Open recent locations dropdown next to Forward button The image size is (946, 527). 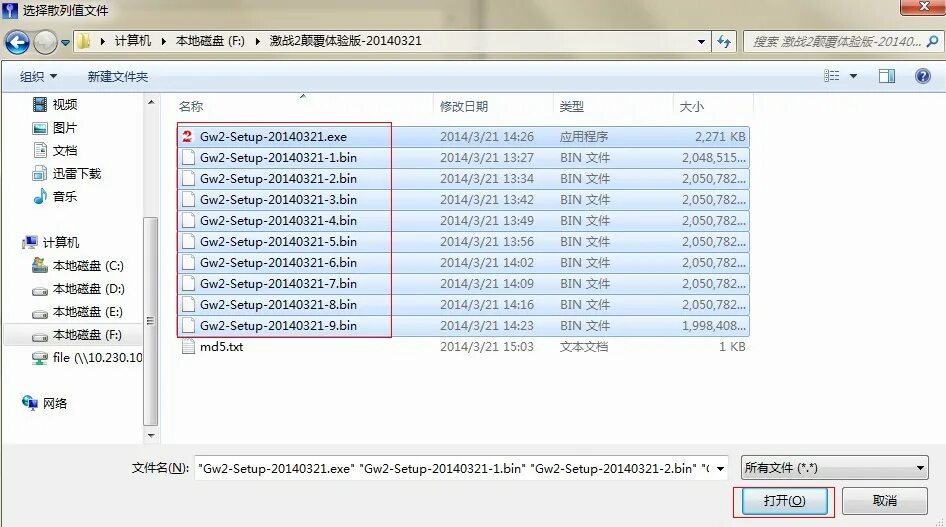pyautogui.click(x=65, y=43)
